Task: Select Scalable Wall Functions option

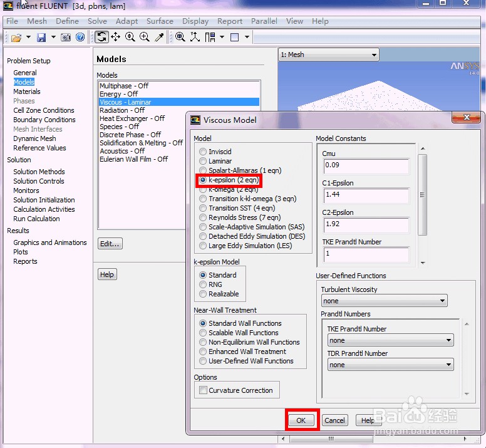Action: point(203,333)
